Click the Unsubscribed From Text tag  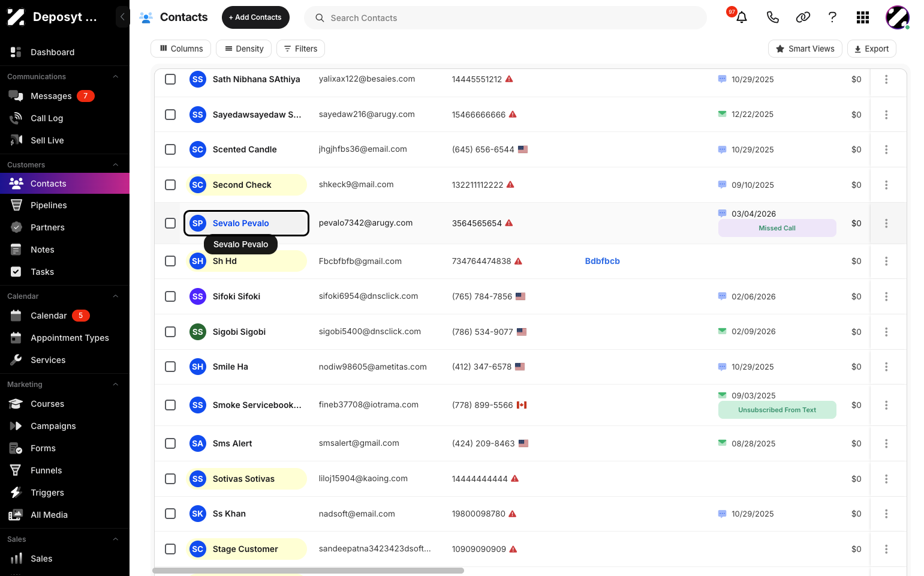pos(777,410)
